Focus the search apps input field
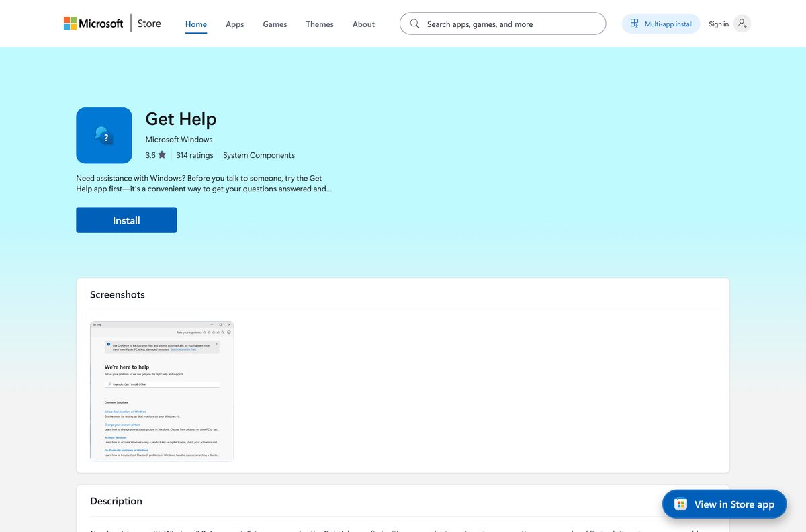Image resolution: width=806 pixels, height=532 pixels. click(502, 24)
